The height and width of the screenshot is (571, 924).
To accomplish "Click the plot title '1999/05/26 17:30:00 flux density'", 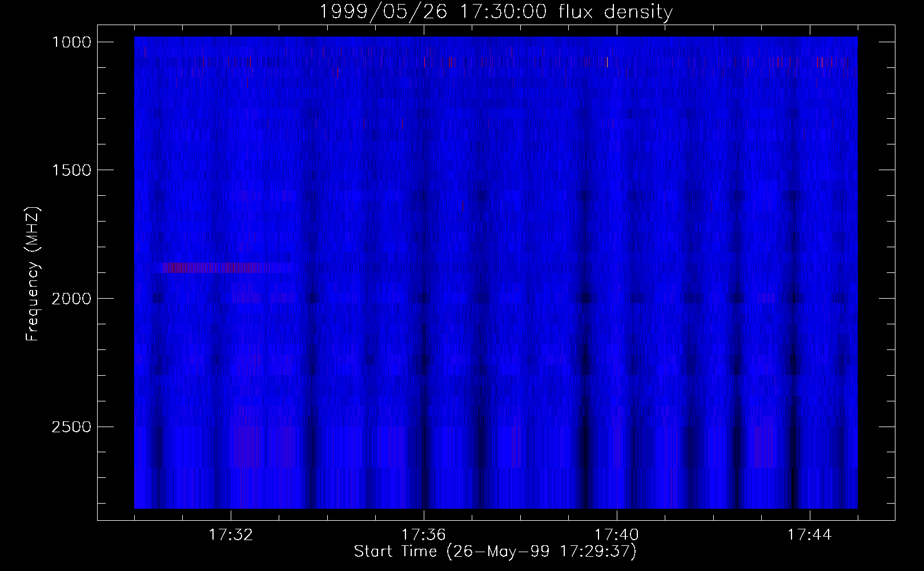I will [x=496, y=11].
